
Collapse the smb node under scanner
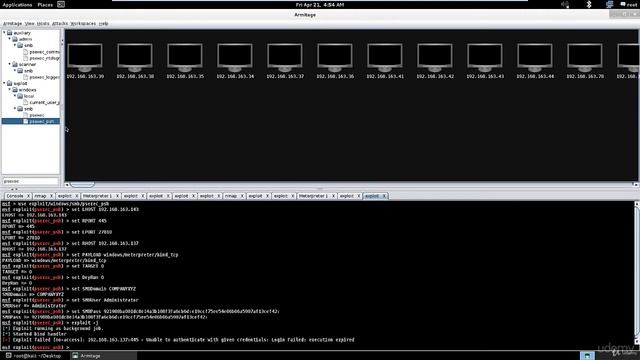point(15,71)
